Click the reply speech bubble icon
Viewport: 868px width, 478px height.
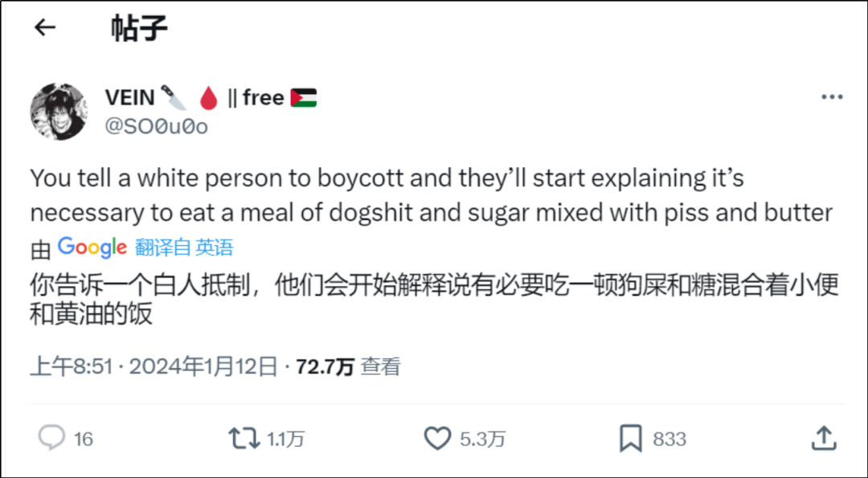pos(52,438)
